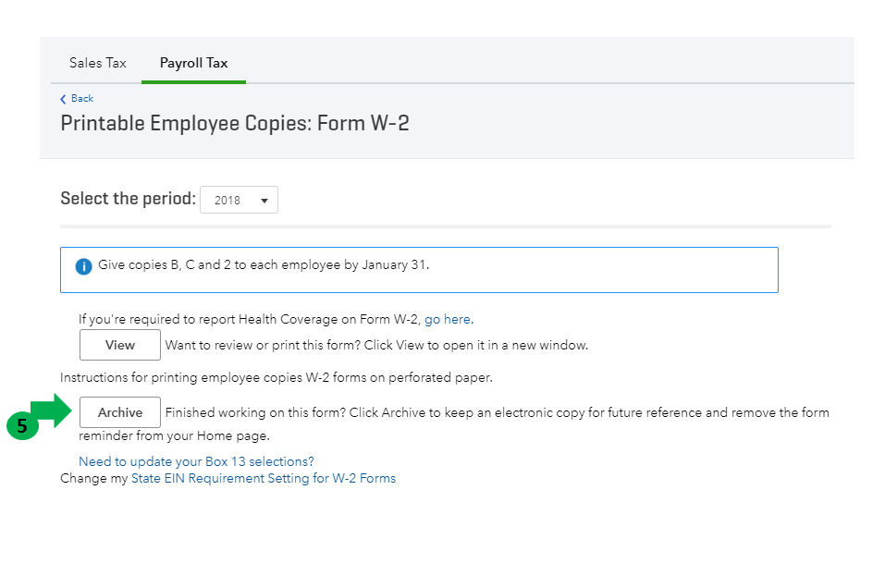Image resolution: width=885 pixels, height=588 pixels.
Task: Click the green step 5 badge
Action: (21, 427)
